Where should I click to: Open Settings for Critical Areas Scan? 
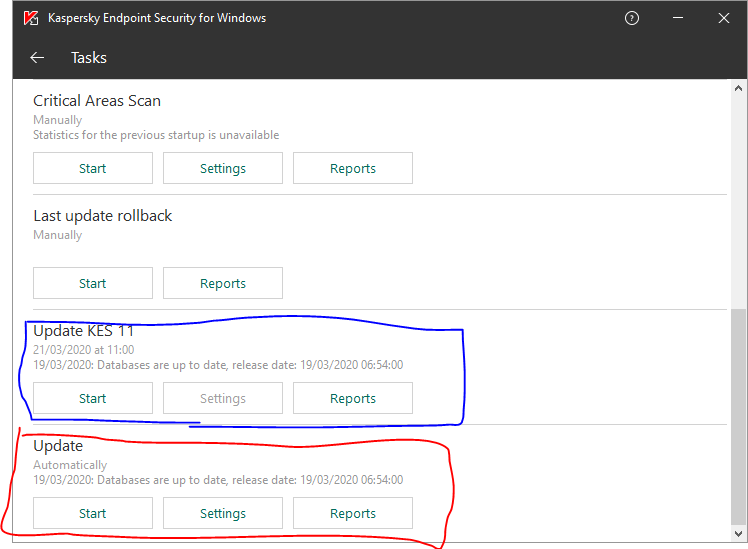[223, 169]
